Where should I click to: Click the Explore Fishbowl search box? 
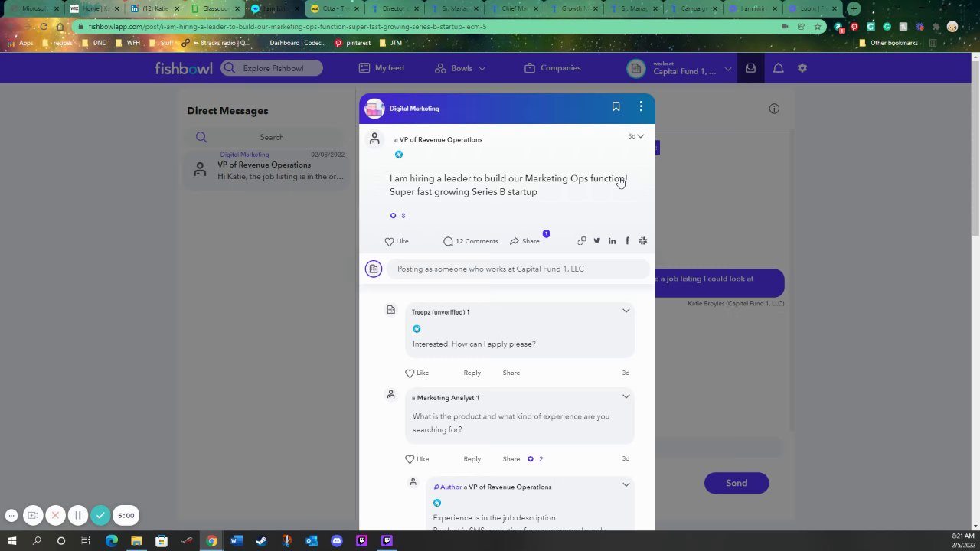pyautogui.click(x=272, y=68)
